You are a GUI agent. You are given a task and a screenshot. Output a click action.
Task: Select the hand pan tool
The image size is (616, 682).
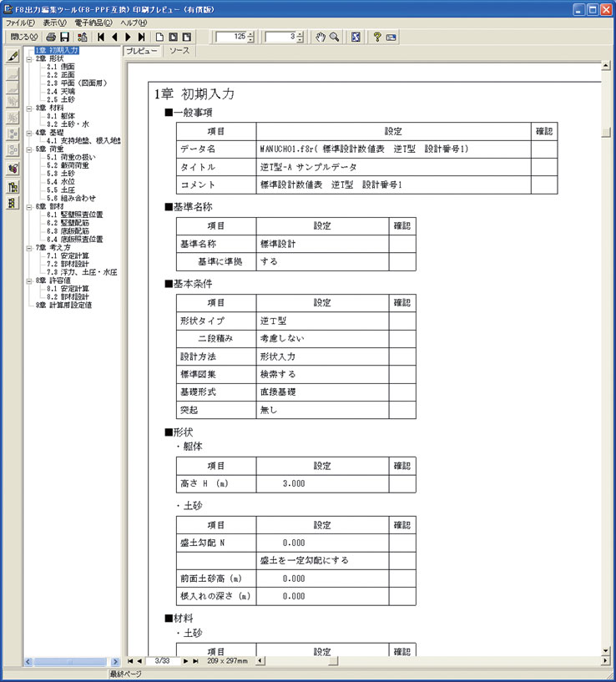(321, 37)
